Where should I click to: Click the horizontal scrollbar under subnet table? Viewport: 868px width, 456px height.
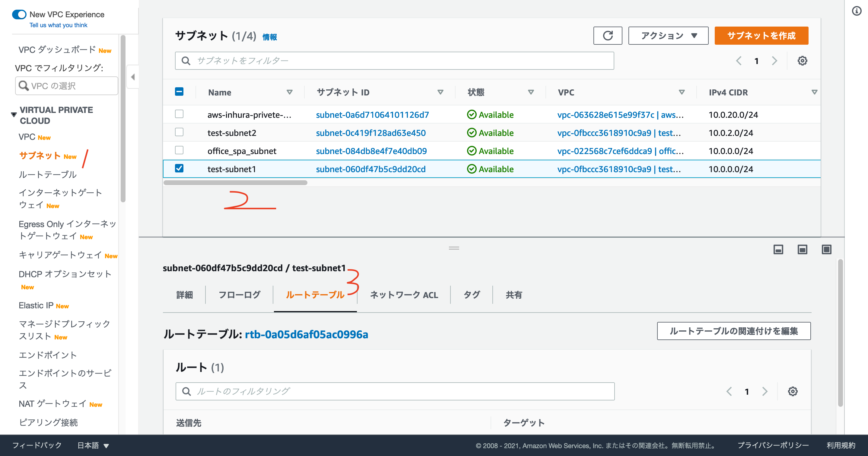click(x=235, y=183)
